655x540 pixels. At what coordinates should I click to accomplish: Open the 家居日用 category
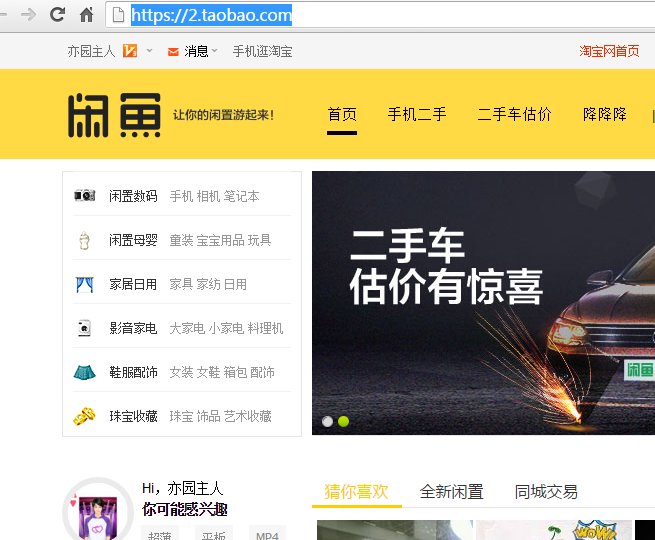point(133,284)
